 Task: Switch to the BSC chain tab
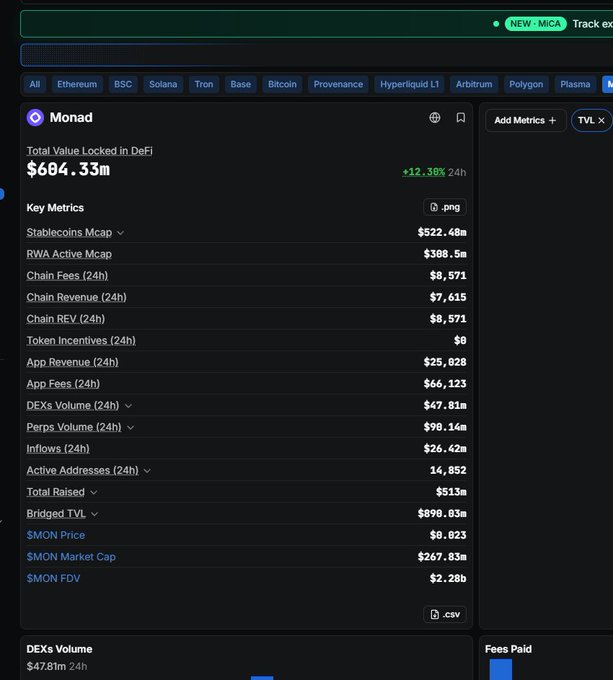click(123, 84)
